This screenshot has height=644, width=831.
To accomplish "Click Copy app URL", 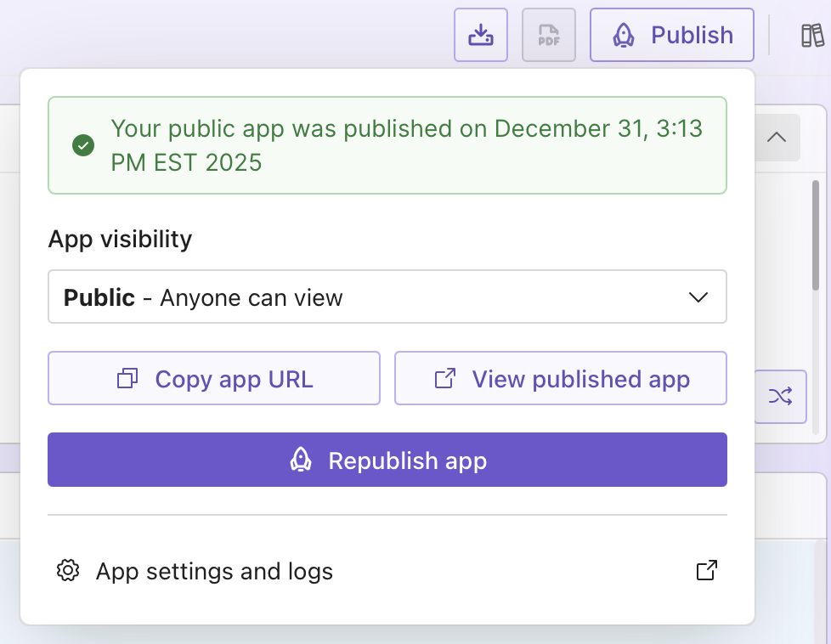I will (x=213, y=379).
